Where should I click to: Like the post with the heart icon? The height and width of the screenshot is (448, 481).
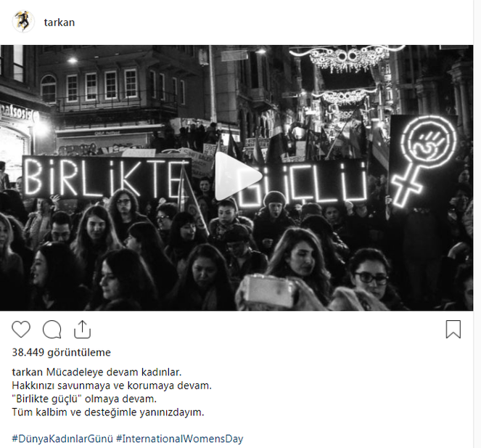click(x=21, y=329)
